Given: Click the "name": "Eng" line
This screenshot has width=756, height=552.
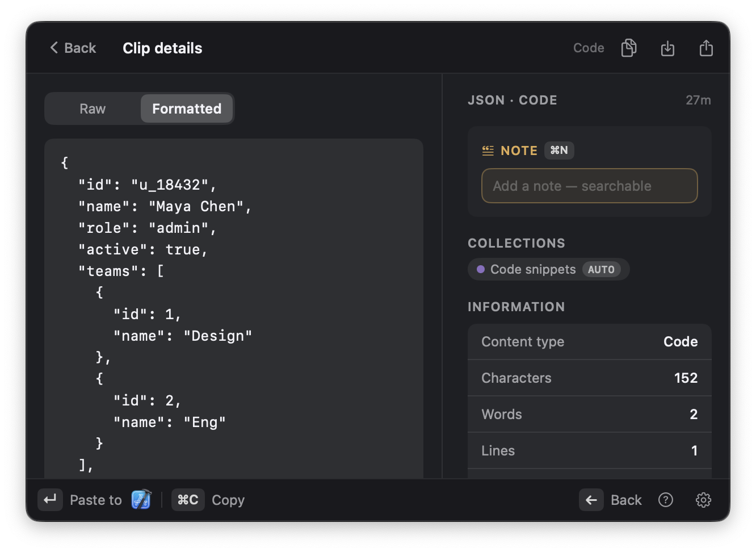Looking at the screenshot, I should [x=170, y=423].
